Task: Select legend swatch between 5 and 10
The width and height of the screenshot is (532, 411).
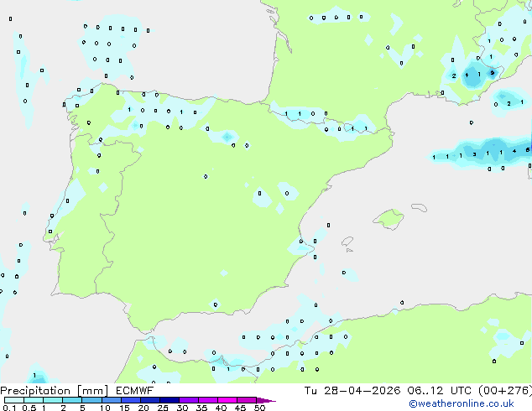Action: coord(91,400)
